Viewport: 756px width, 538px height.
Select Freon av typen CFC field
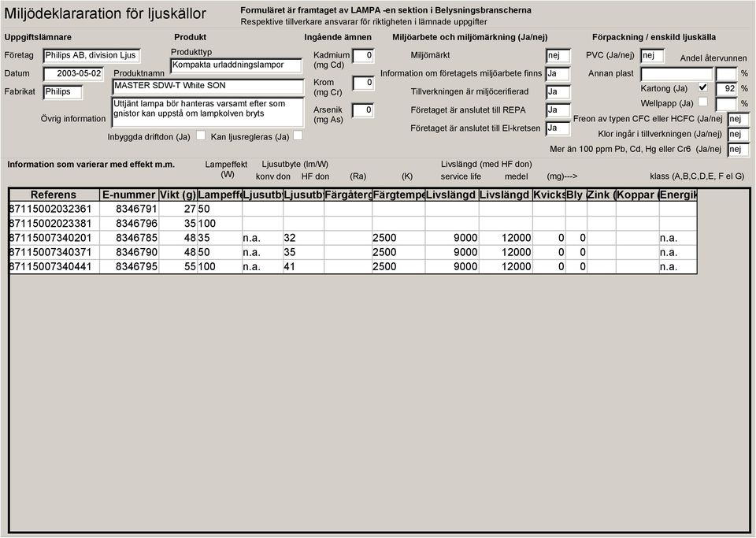pyautogui.click(x=739, y=119)
